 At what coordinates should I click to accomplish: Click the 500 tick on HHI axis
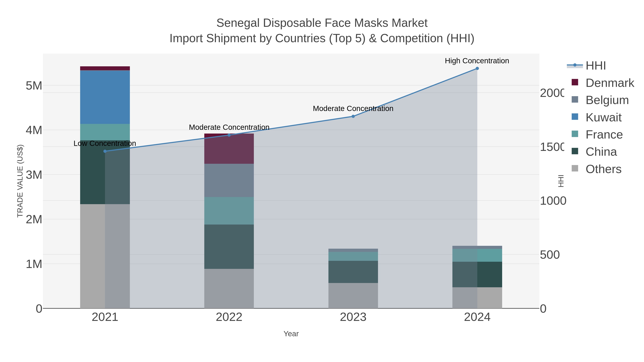[x=550, y=255]
